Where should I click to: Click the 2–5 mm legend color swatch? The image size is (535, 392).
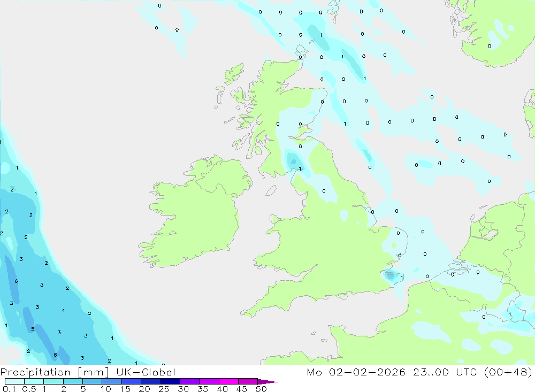pos(73,381)
